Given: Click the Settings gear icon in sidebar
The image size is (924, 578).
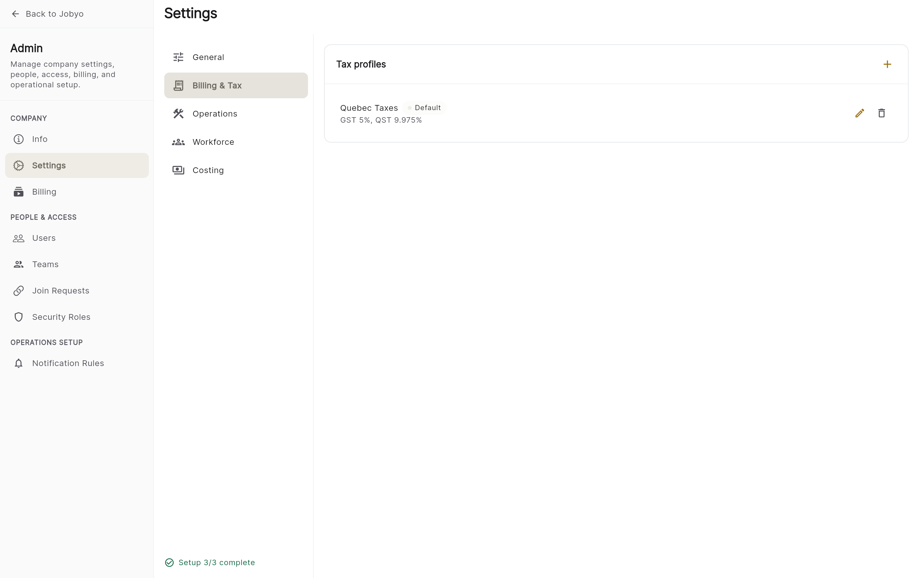Looking at the screenshot, I should 19,165.
